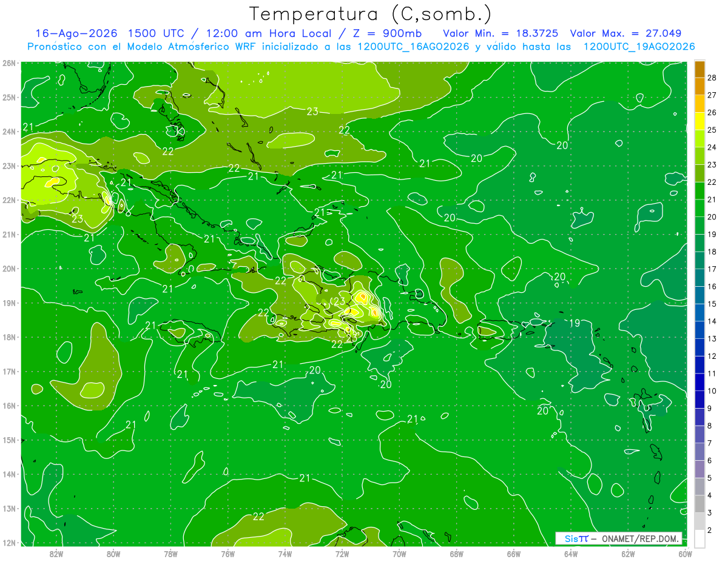
Task: Click the "78W" longitude axis label
Action: pyautogui.click(x=170, y=554)
